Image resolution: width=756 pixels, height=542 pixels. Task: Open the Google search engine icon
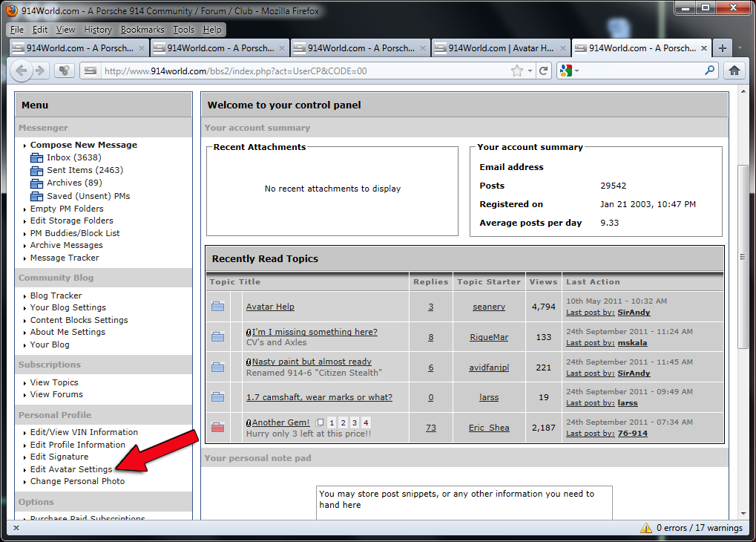coord(565,71)
